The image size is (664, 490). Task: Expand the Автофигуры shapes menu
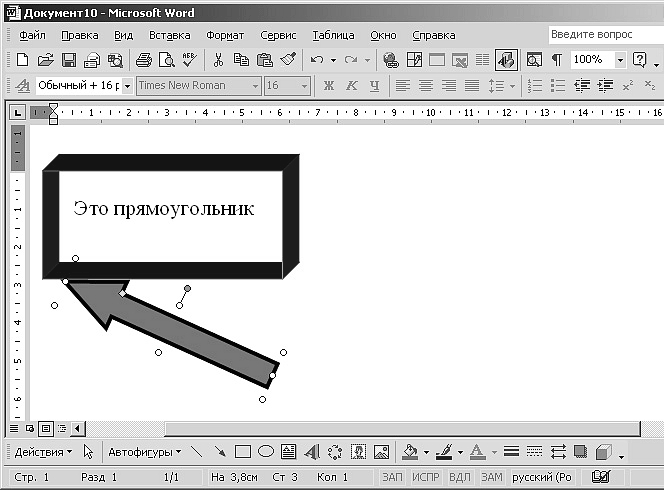(x=144, y=452)
